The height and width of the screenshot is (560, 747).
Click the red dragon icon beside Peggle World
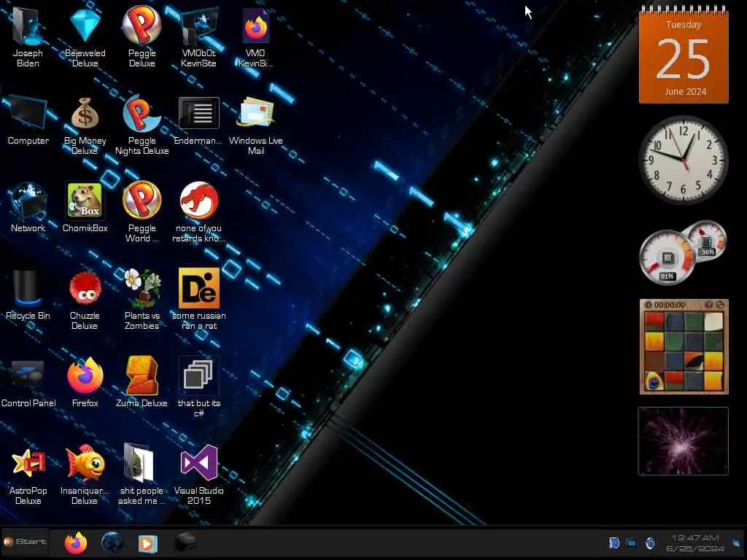pyautogui.click(x=198, y=200)
